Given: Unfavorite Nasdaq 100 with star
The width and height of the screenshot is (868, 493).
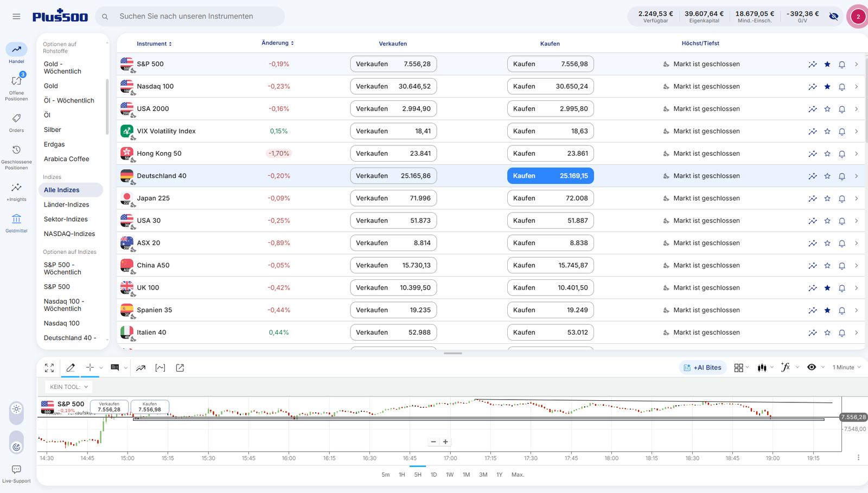Looking at the screenshot, I should tap(827, 87).
